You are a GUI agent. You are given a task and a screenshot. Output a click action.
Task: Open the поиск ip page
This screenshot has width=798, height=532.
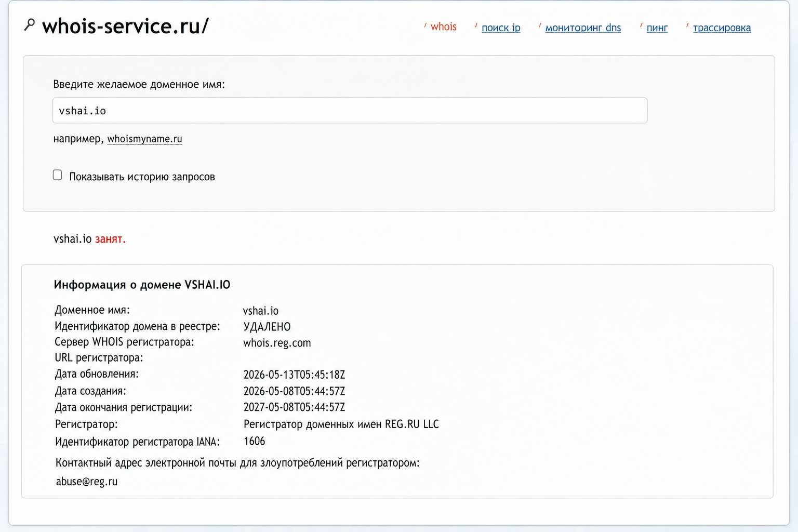pos(501,28)
